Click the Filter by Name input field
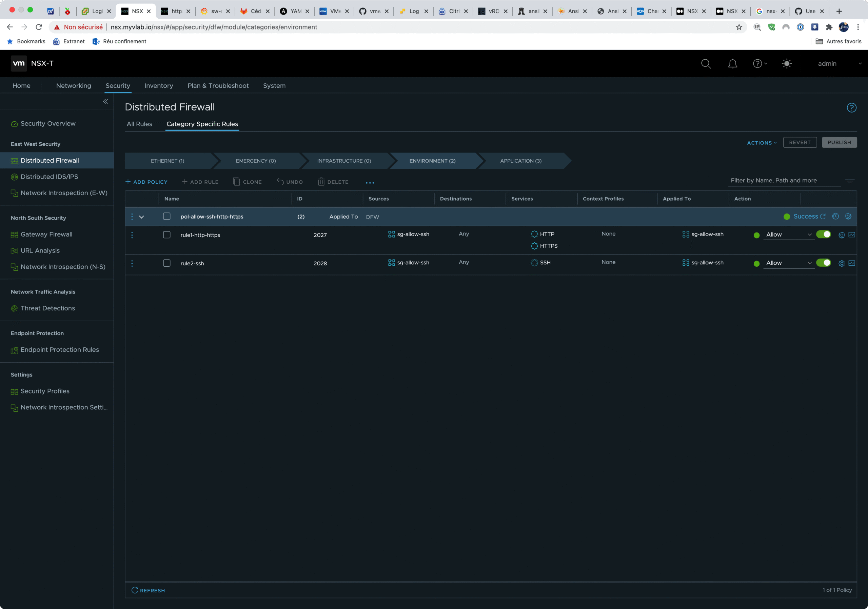The image size is (868, 609). 784,181
